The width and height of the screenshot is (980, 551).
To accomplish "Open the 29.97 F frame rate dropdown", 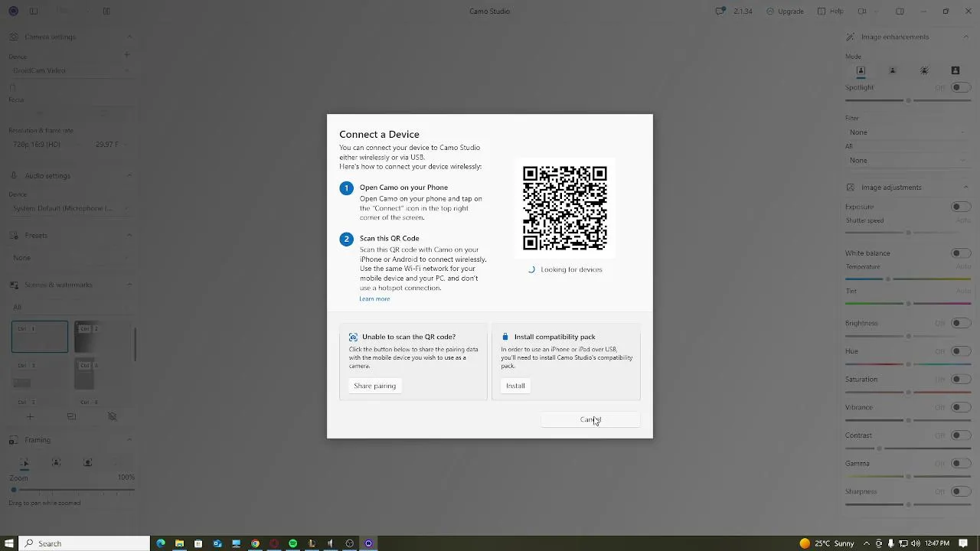I will 112,144.
